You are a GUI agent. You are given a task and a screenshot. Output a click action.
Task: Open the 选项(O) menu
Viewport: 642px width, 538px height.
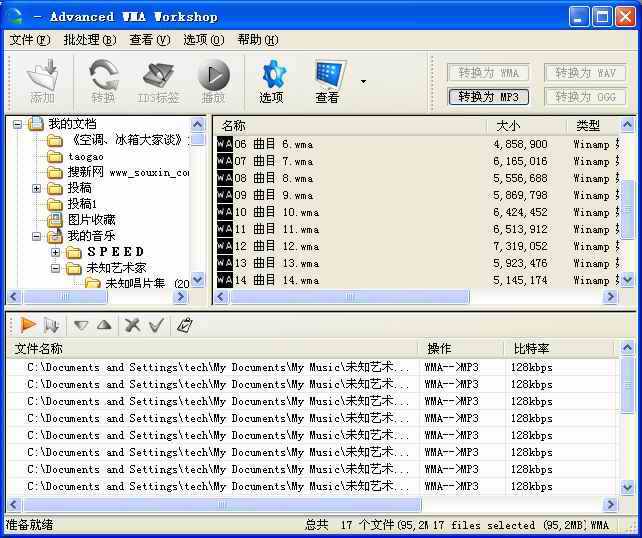coord(203,40)
